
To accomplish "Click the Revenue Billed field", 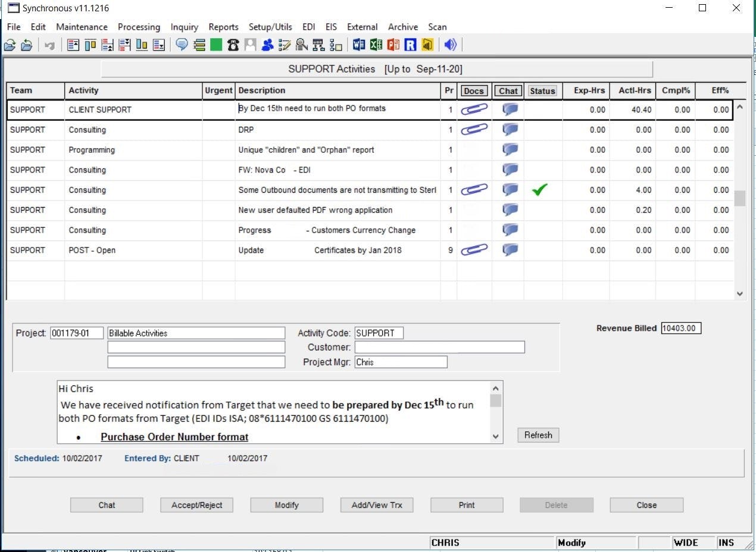I will coord(681,328).
